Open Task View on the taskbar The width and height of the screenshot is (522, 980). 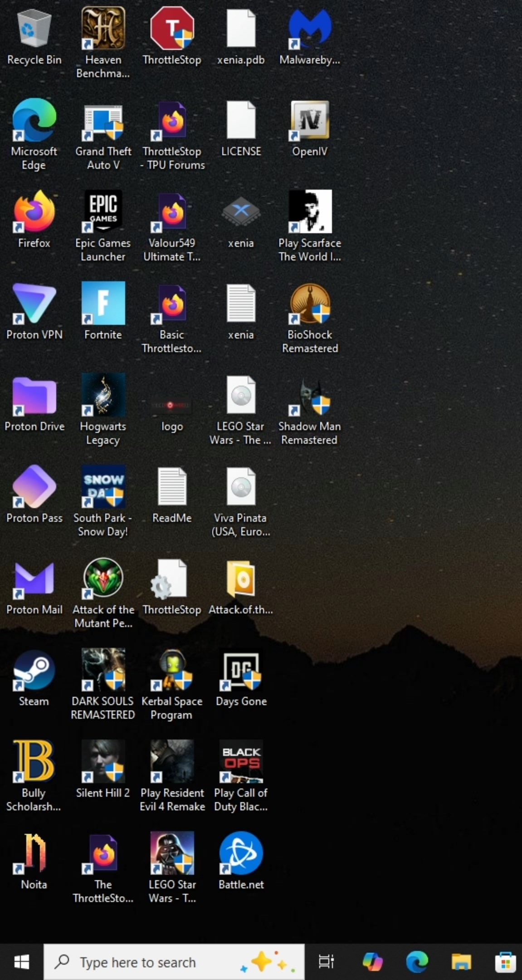pos(326,962)
